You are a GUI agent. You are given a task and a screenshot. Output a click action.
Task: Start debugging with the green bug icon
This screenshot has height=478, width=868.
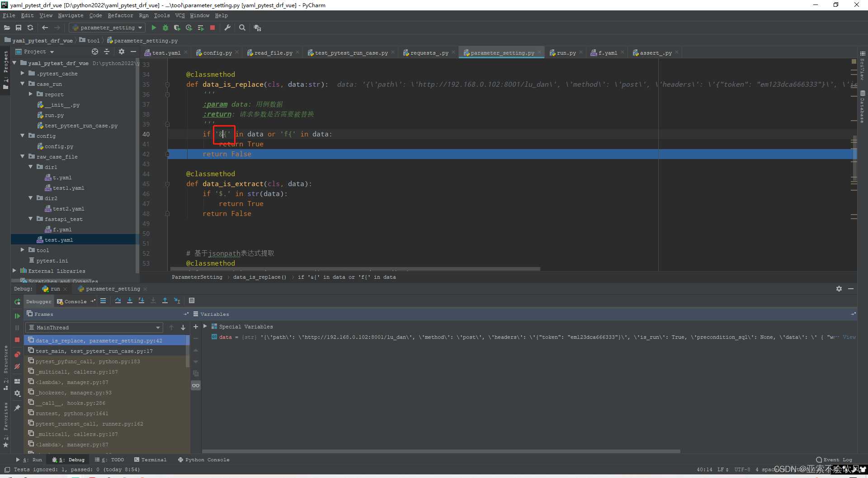(x=165, y=28)
